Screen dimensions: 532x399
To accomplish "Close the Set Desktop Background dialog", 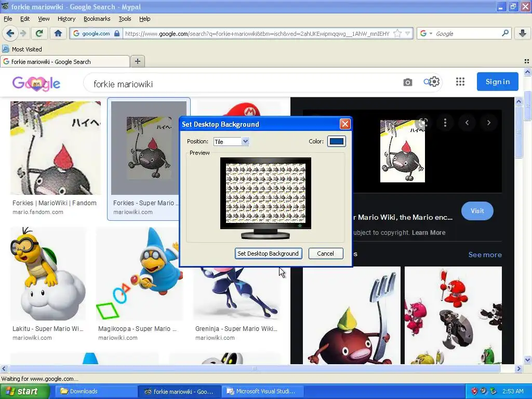I will coord(345,124).
